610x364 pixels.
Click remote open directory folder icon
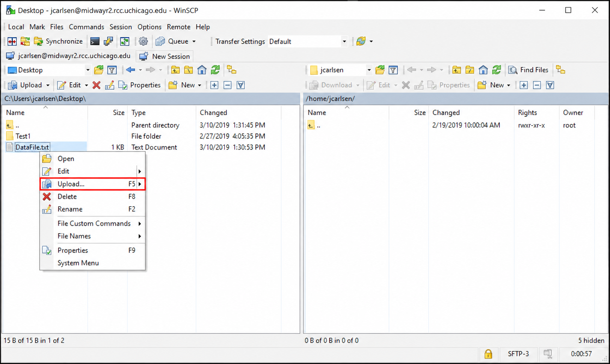pos(380,70)
